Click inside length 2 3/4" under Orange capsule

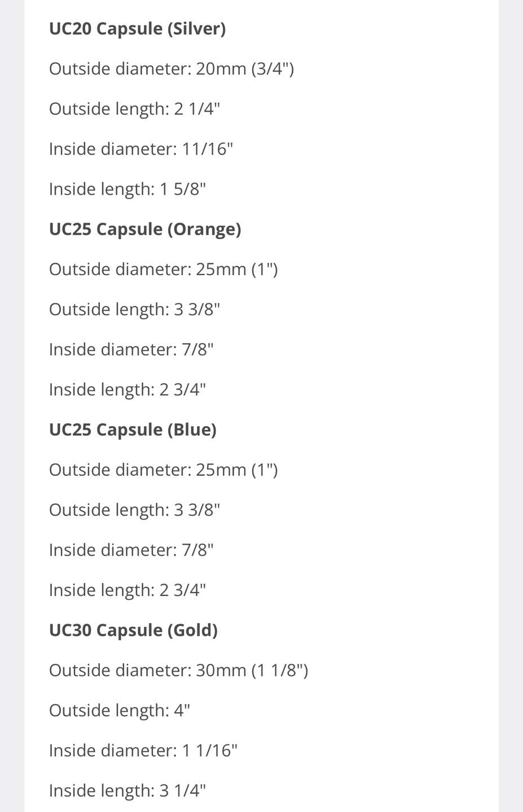(128, 390)
